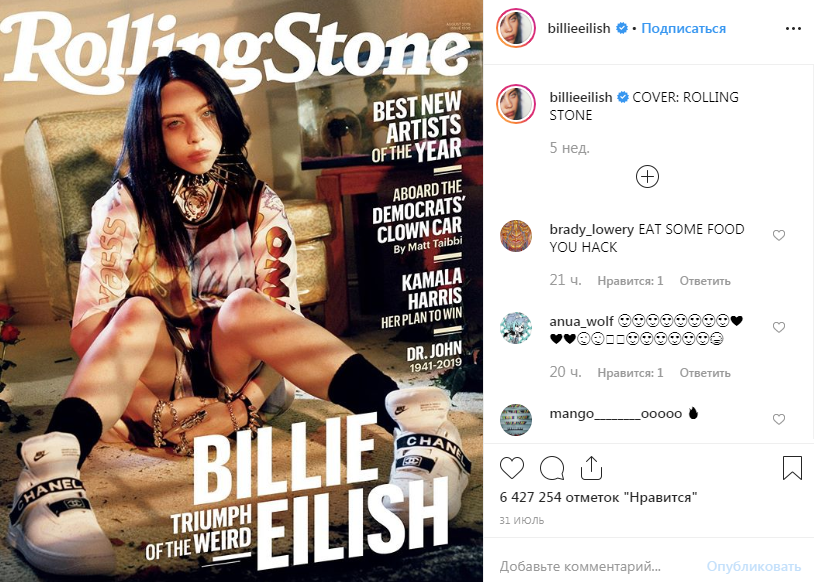
Task: Load more comments with the plus circle
Action: (647, 177)
